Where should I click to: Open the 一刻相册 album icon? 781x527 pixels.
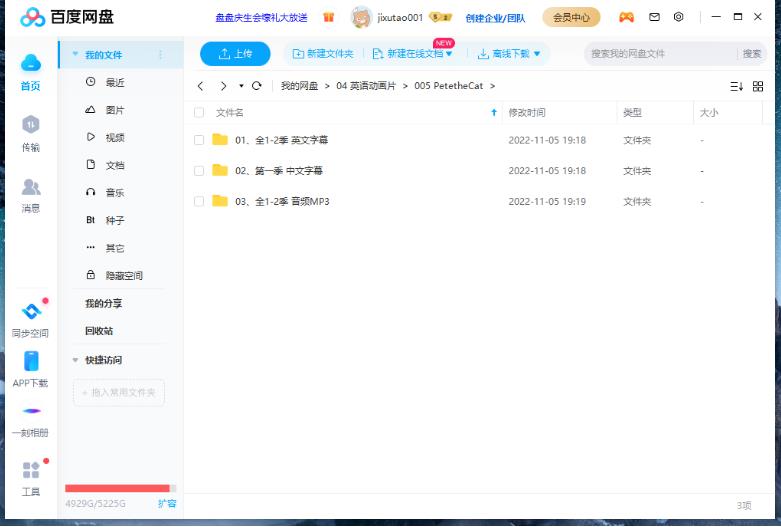[31, 411]
